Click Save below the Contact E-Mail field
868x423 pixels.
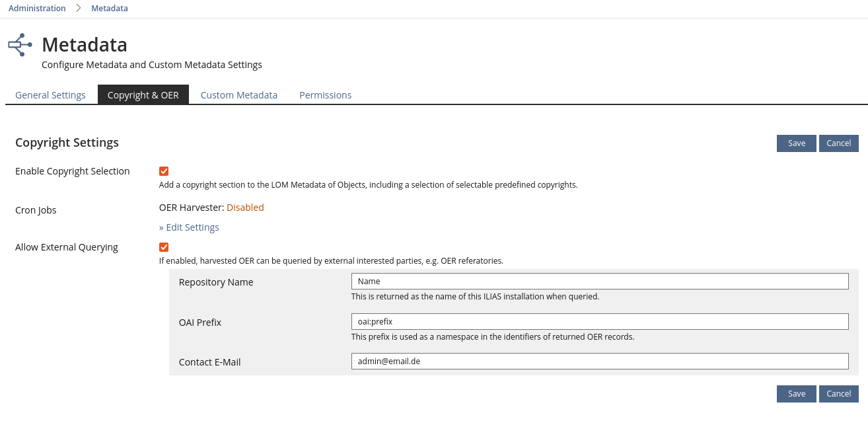796,394
